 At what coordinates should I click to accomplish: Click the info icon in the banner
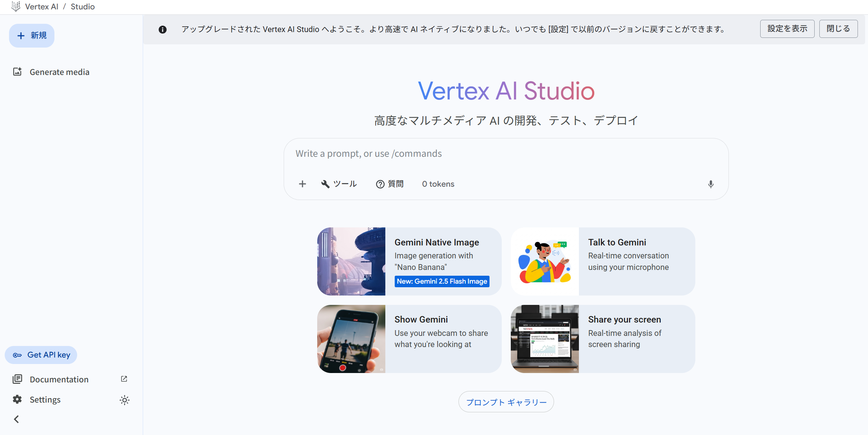163,30
